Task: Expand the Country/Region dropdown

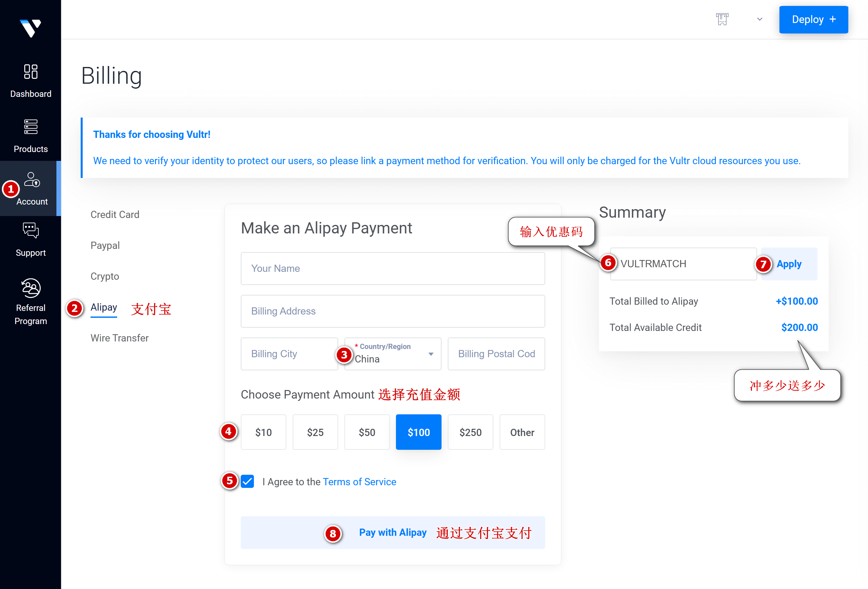Action: click(430, 354)
